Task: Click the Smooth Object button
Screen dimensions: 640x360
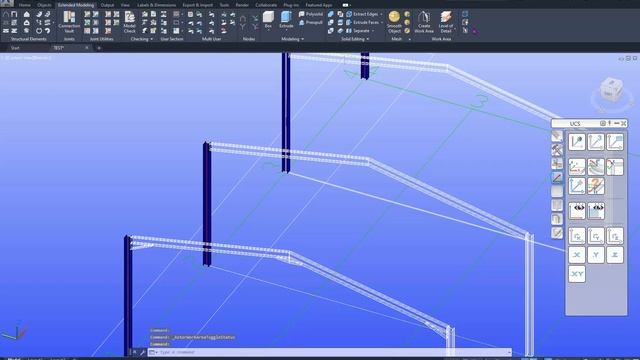Action: click(394, 22)
